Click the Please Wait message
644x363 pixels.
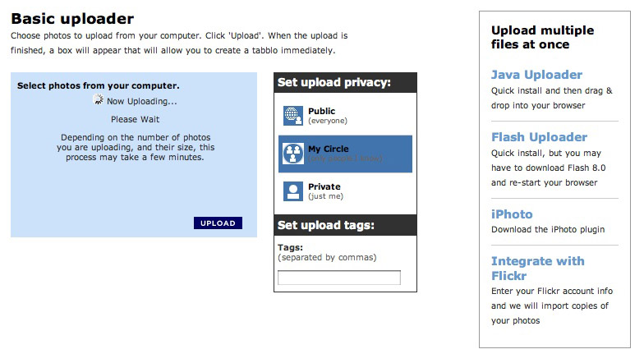pos(136,119)
